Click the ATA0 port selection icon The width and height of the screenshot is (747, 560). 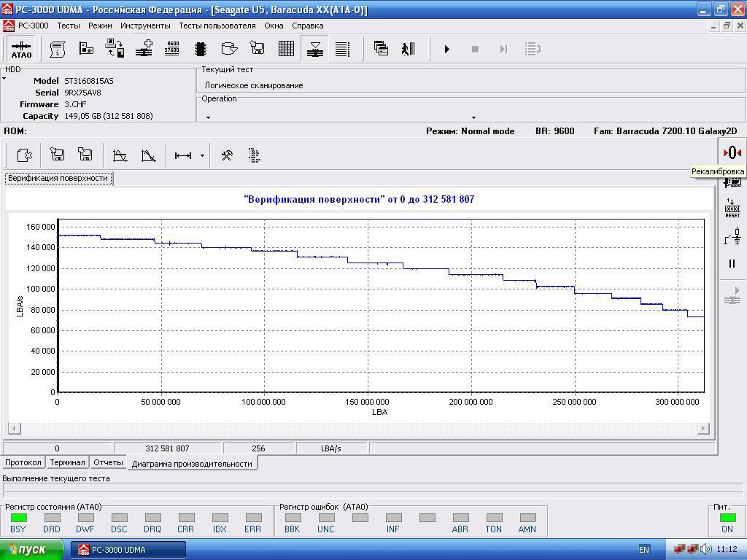(21, 49)
